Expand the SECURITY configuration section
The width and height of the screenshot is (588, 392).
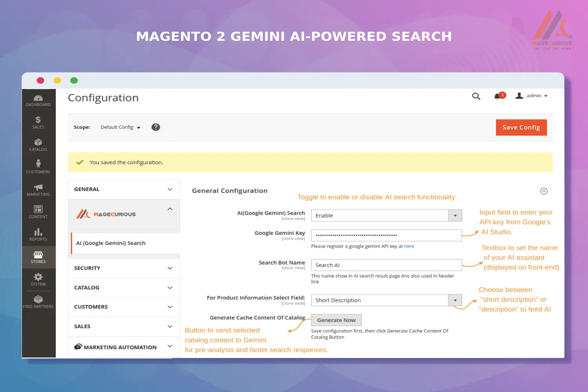click(x=123, y=268)
